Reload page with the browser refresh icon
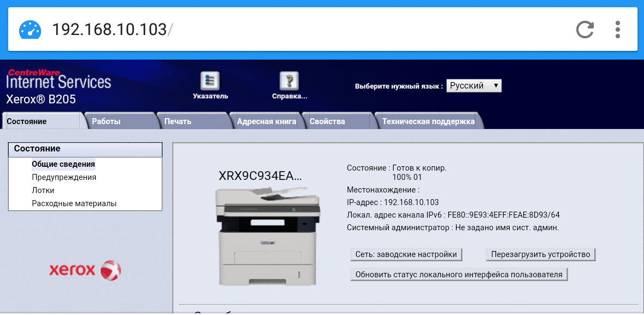 point(585,30)
